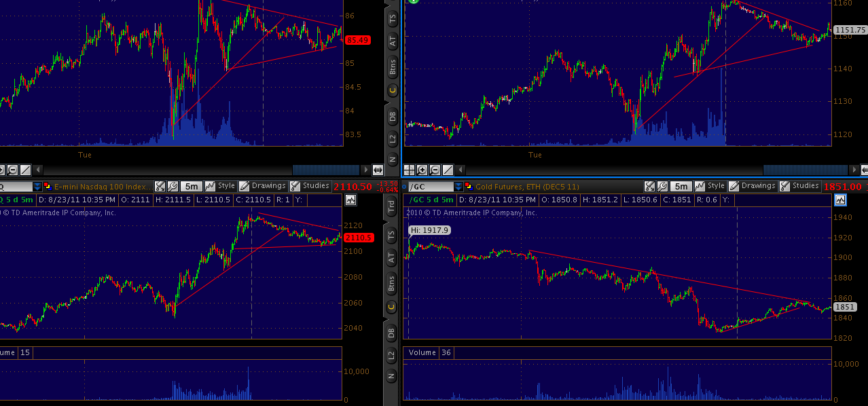Click the color link squares icon beside E-mini Nasdaq

tap(48, 186)
